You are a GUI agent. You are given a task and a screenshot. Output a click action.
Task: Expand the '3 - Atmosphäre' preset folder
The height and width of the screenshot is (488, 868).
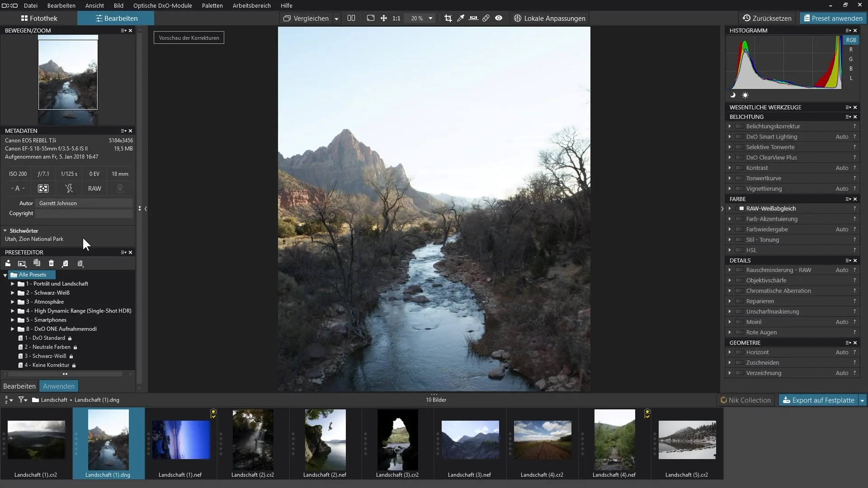[13, 302]
